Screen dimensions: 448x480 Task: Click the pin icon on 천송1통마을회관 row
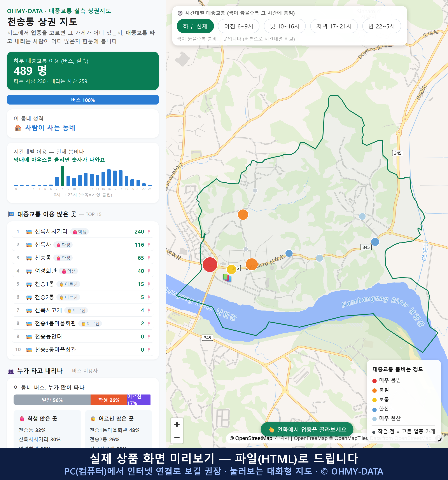point(149,324)
